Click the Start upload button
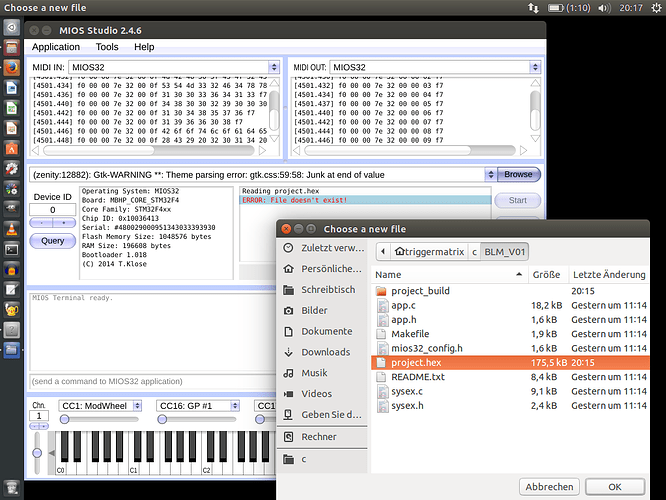 click(517, 201)
